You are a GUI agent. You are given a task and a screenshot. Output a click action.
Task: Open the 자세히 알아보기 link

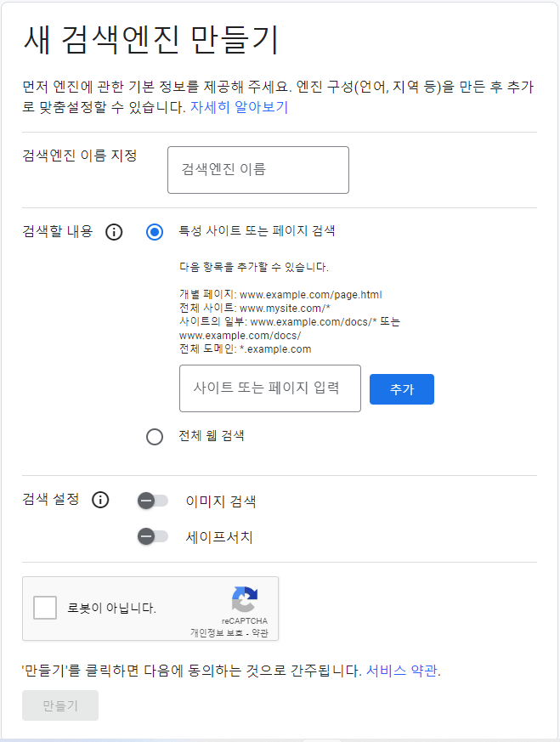click(239, 107)
